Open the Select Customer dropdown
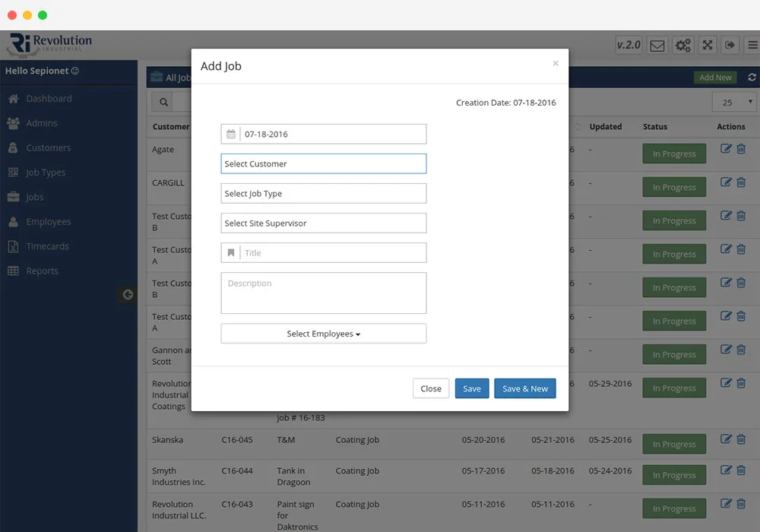The image size is (760, 532). [323, 163]
